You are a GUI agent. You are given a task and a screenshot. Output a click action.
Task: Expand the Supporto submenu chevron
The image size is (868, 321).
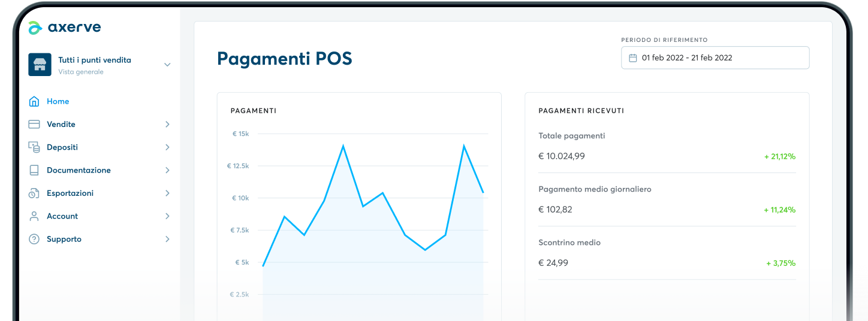point(167,239)
